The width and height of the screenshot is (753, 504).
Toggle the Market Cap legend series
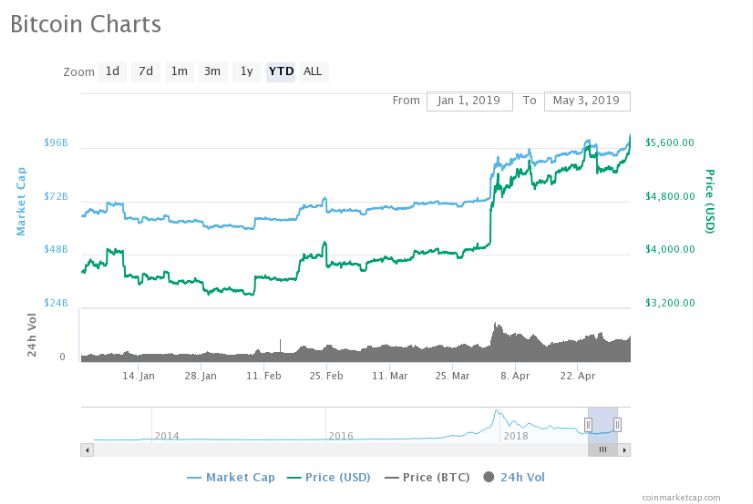point(231,477)
